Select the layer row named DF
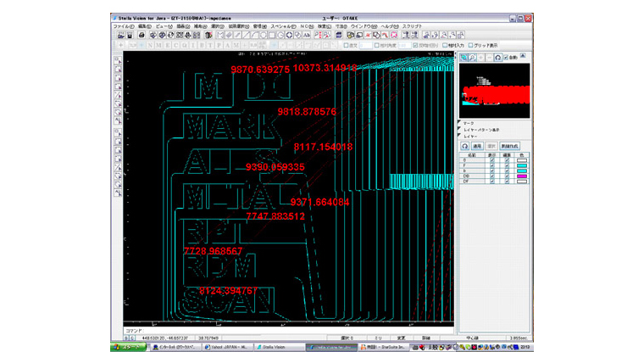The width and height of the screenshot is (644, 352). tap(494, 182)
